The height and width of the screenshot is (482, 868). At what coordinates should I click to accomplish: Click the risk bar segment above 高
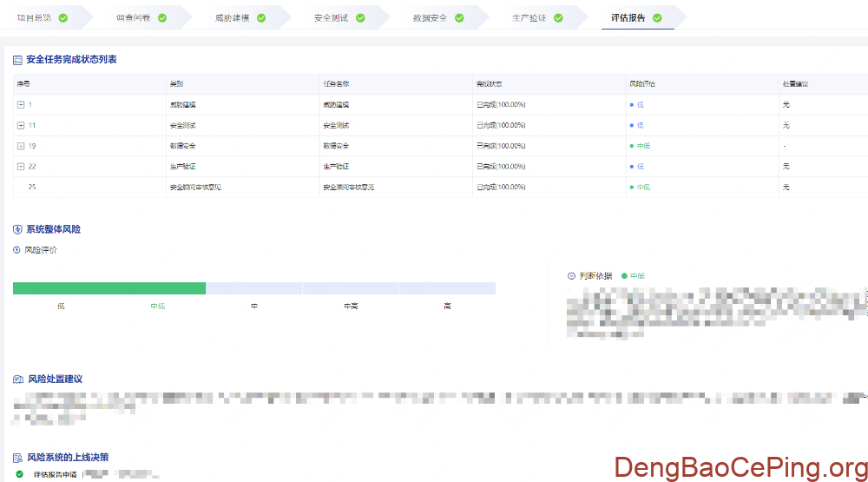[x=447, y=288]
